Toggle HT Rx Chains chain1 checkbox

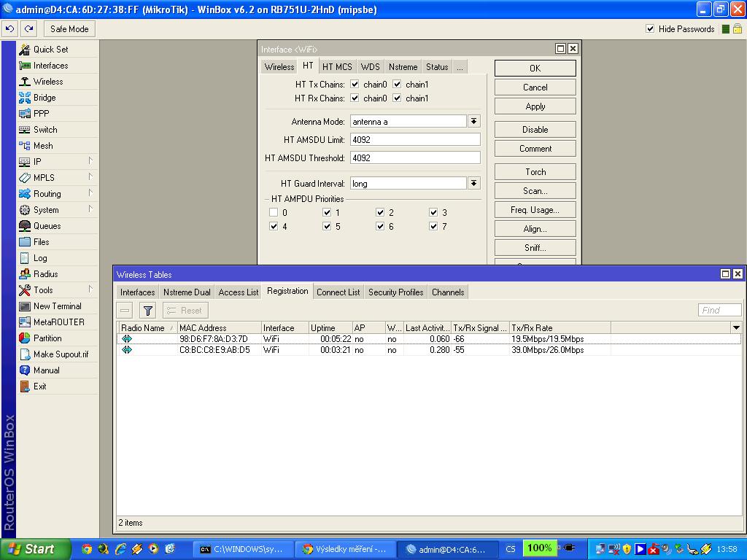tap(397, 98)
